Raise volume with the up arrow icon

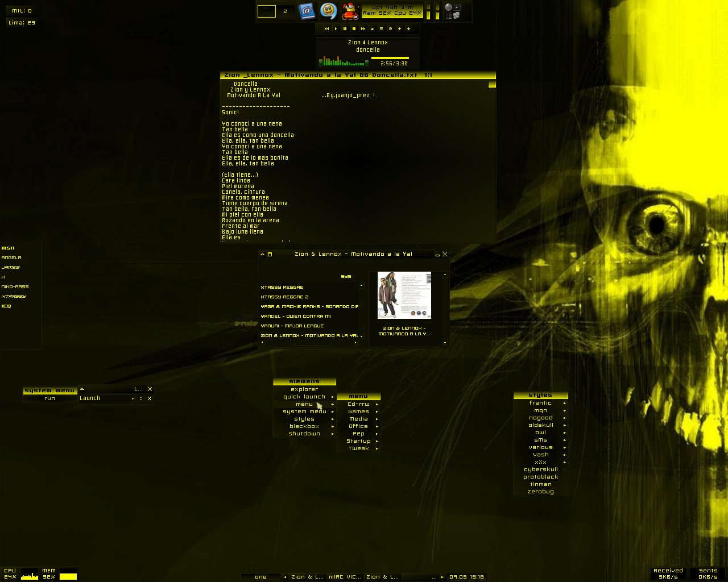tap(399, 28)
